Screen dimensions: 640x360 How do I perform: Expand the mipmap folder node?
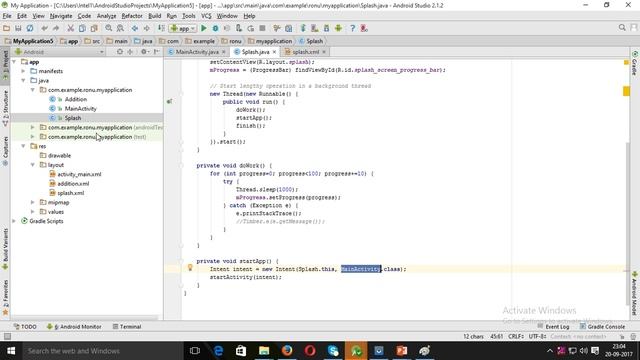click(33, 202)
